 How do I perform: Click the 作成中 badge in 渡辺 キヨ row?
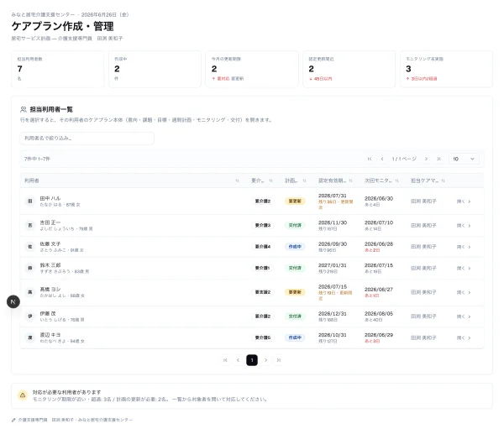click(x=295, y=337)
